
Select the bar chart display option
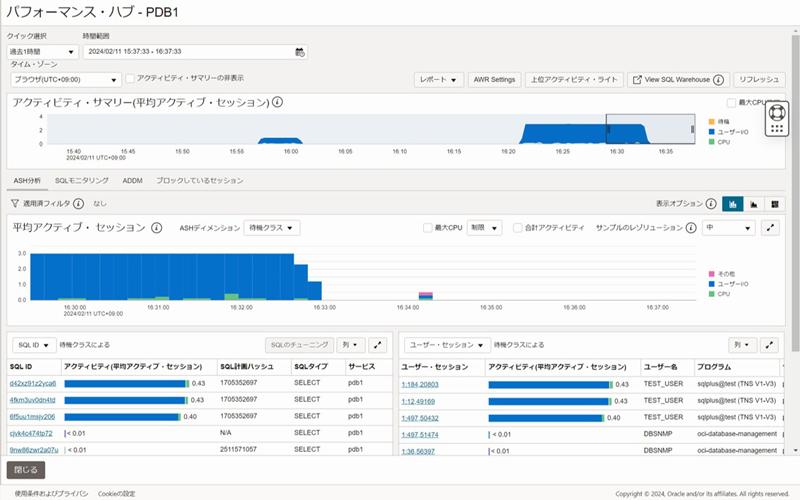pyautogui.click(x=733, y=204)
